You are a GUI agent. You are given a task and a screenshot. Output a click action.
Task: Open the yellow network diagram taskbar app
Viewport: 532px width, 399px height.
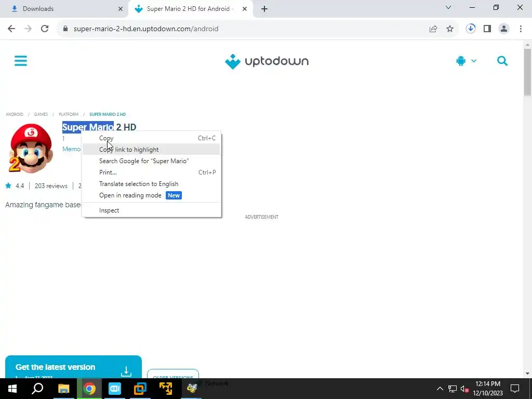(166, 389)
